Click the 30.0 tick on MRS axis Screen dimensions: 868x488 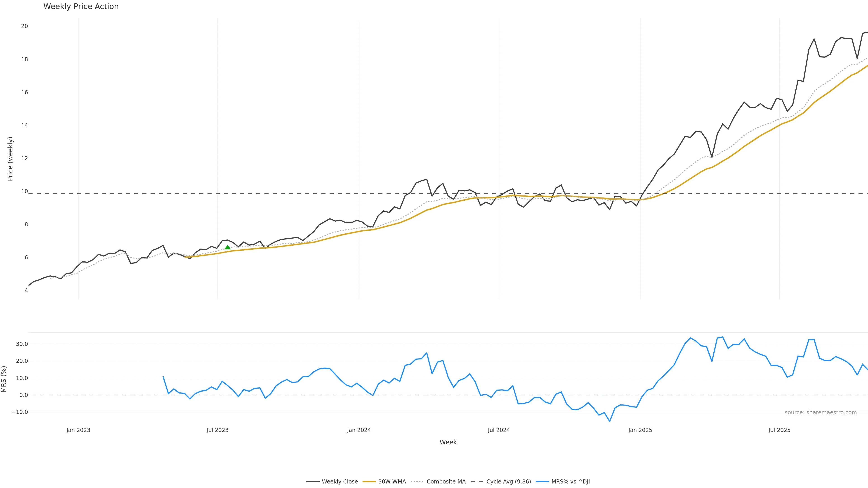click(22, 344)
